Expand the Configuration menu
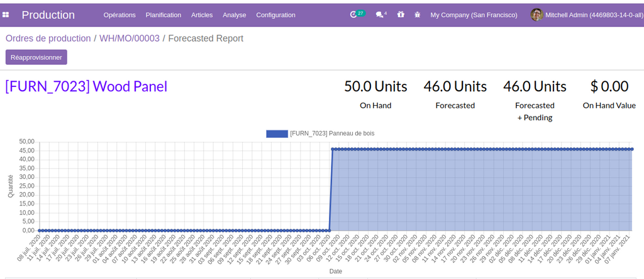This screenshot has width=644, height=279. [x=275, y=14]
